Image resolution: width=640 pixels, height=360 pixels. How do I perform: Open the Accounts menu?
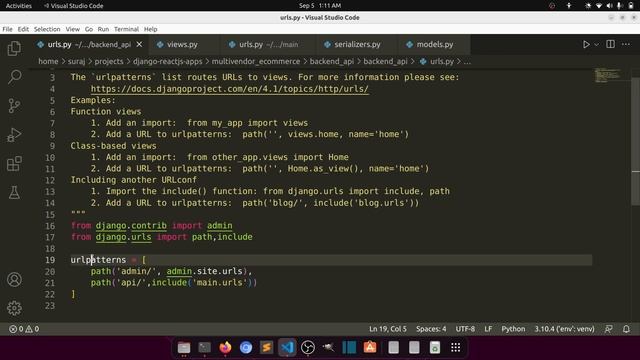(x=14, y=280)
